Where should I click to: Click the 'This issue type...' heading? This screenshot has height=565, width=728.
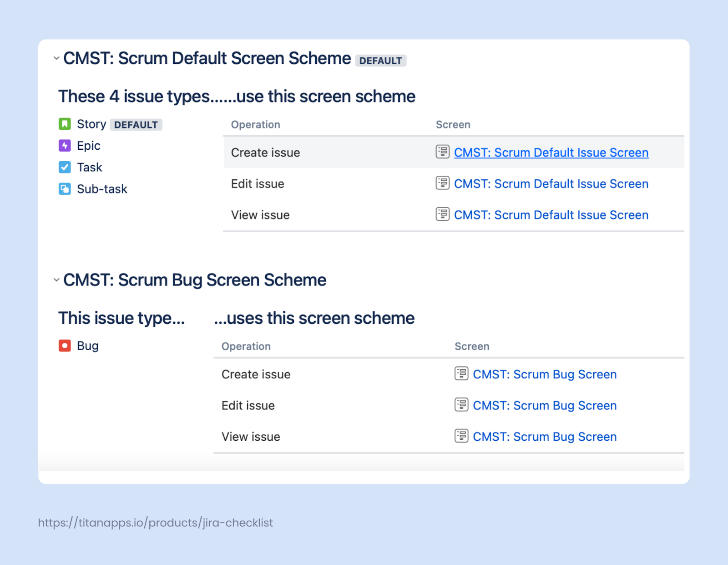click(x=121, y=318)
